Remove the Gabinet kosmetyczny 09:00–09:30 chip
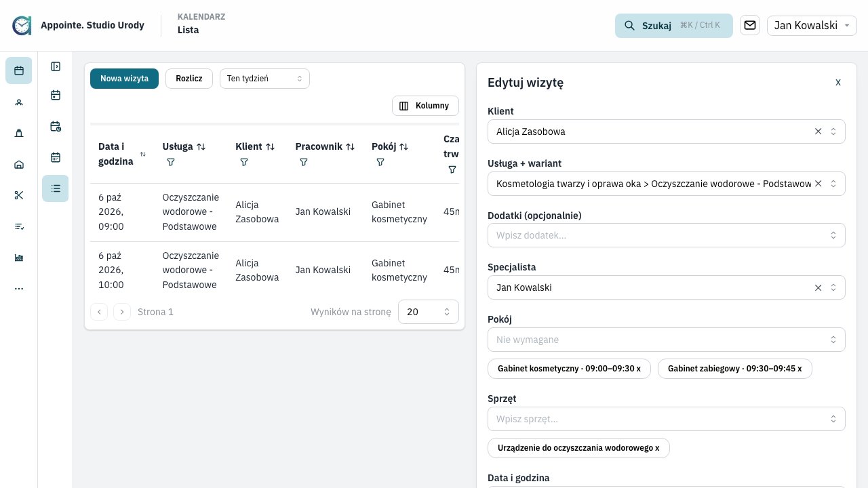This screenshot has width=868, height=488. (x=639, y=369)
